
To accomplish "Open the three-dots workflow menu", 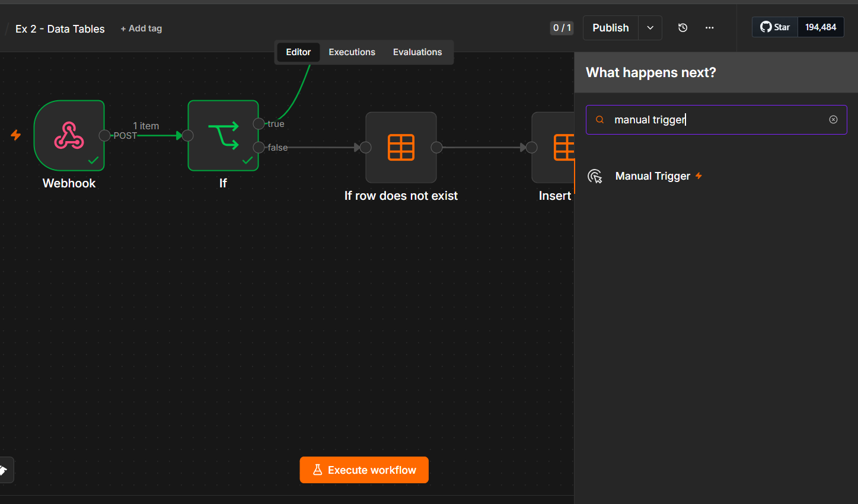I will click(709, 28).
